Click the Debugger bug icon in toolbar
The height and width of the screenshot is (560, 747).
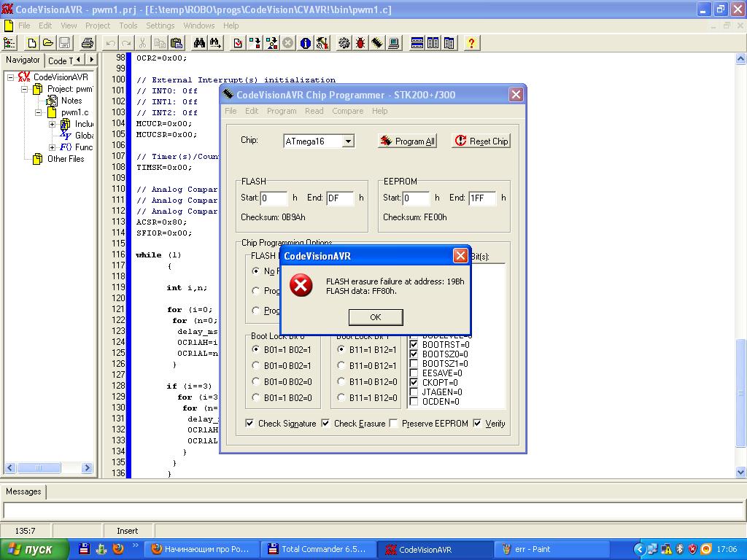360,43
